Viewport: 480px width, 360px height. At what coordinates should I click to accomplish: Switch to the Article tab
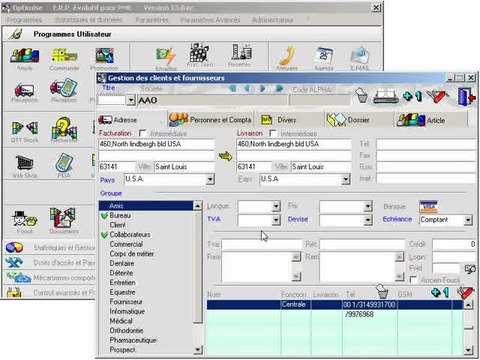[x=431, y=120]
